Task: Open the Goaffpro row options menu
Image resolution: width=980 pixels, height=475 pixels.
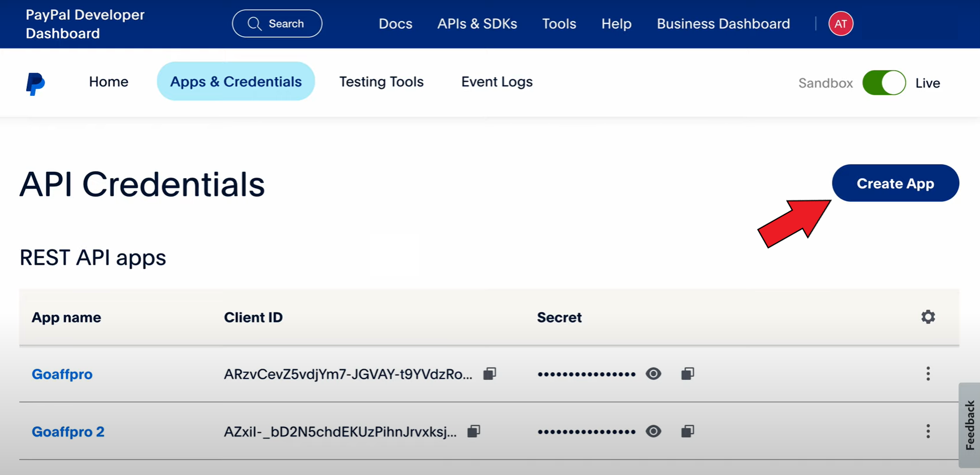Action: point(928,374)
